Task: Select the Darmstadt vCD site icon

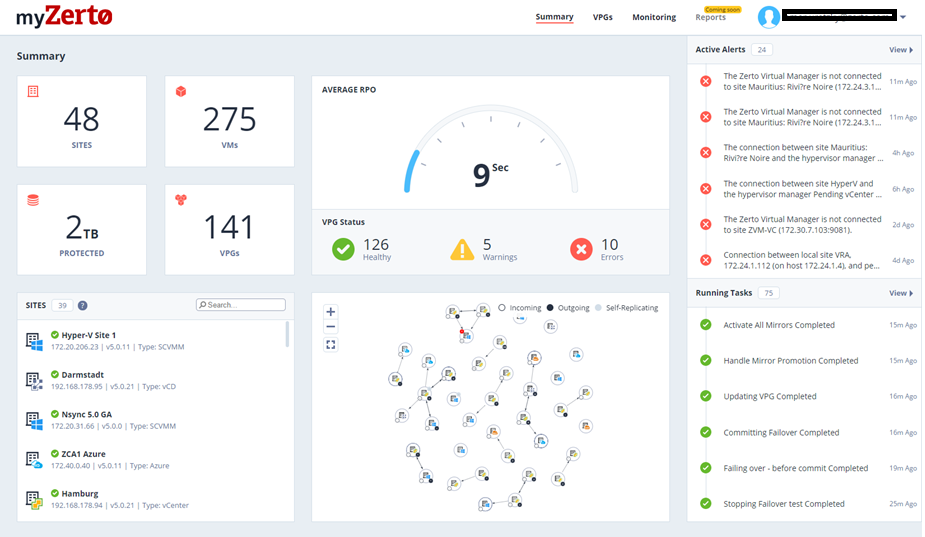Action: (x=34, y=381)
